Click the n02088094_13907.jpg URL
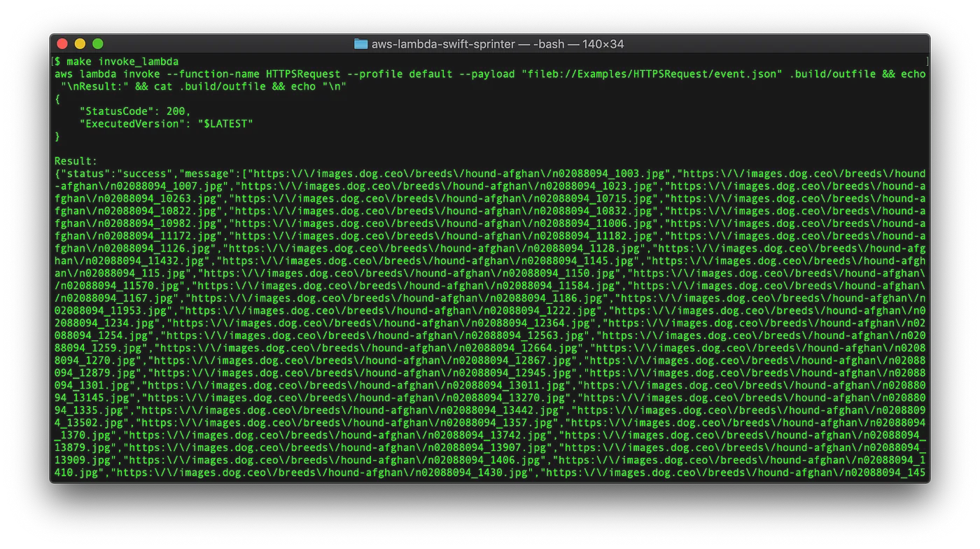 click(337, 447)
